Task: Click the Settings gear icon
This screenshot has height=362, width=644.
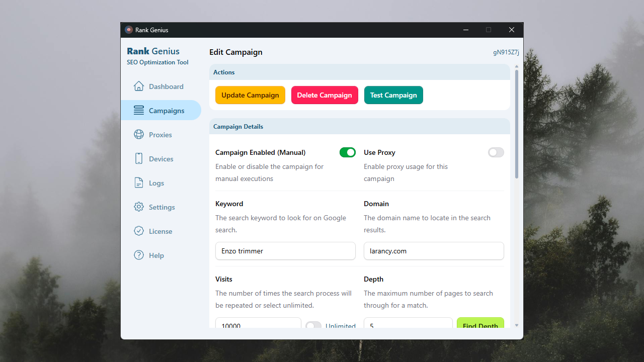Action: point(139,207)
